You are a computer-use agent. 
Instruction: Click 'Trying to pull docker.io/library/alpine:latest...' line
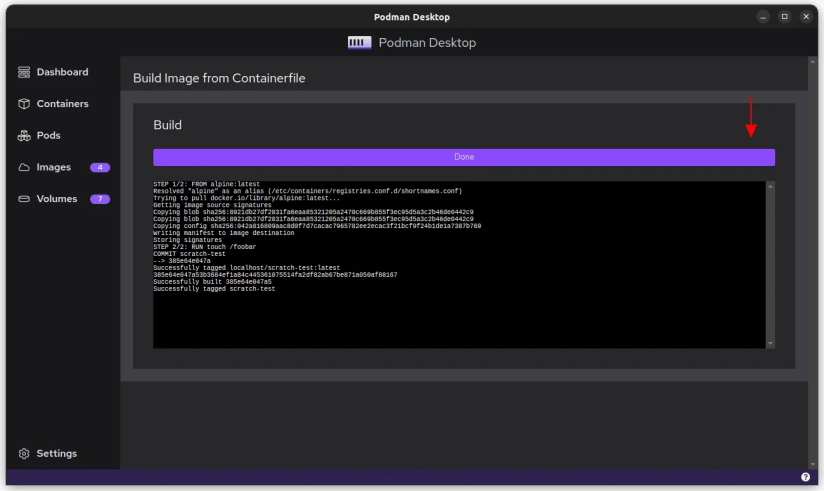coord(246,198)
